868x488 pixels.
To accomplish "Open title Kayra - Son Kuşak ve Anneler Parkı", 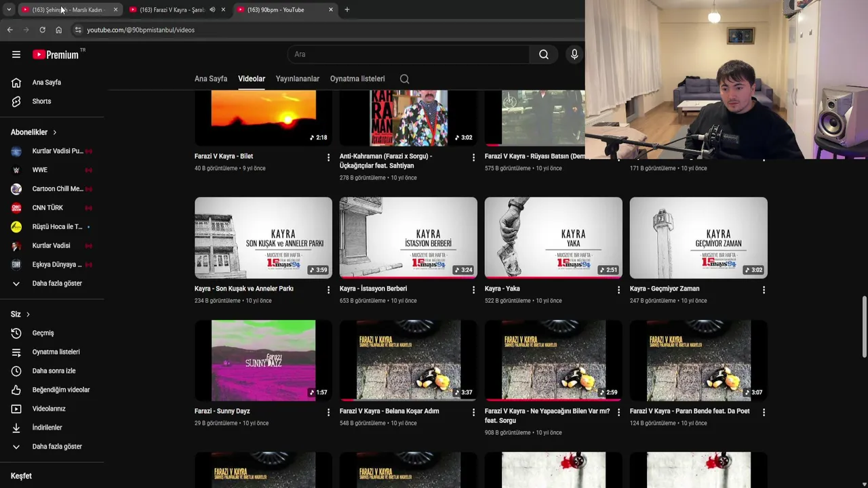I will (244, 289).
